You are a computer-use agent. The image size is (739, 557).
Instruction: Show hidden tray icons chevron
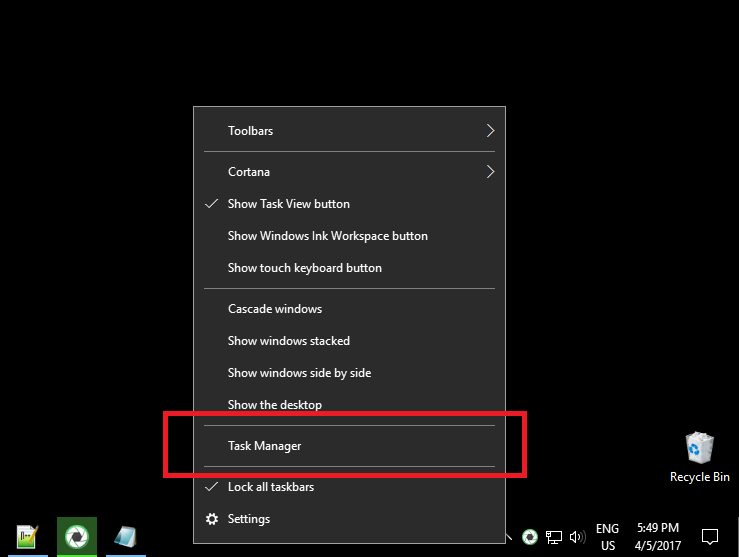click(x=509, y=537)
